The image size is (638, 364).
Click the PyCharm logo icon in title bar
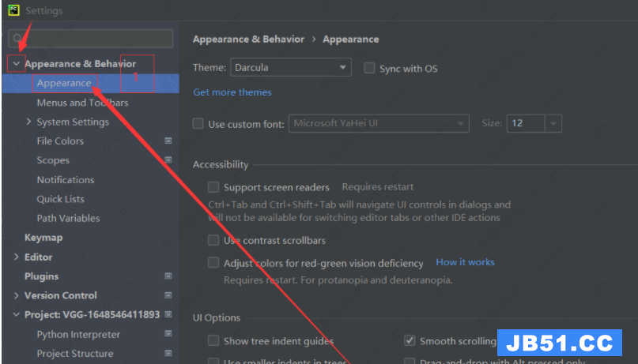point(13,10)
